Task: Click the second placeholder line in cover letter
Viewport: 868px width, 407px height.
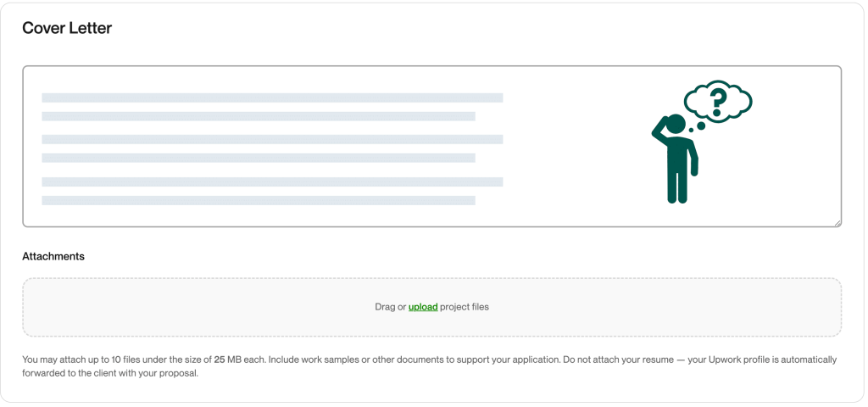Action: 259,116
